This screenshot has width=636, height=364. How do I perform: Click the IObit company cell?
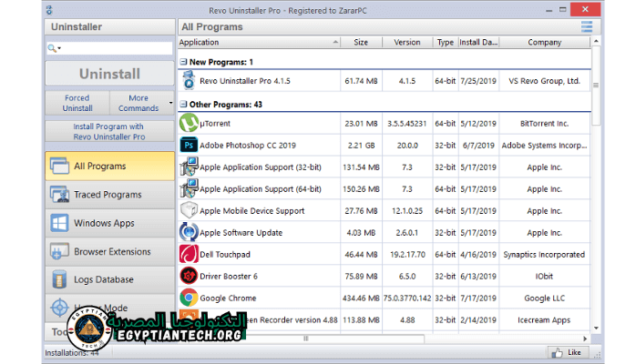point(544,276)
